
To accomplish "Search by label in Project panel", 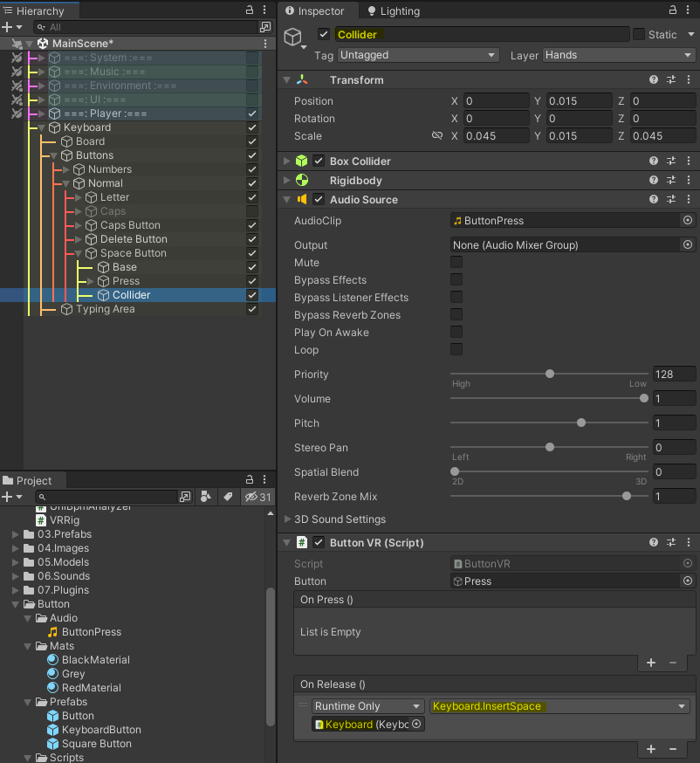I will [228, 497].
